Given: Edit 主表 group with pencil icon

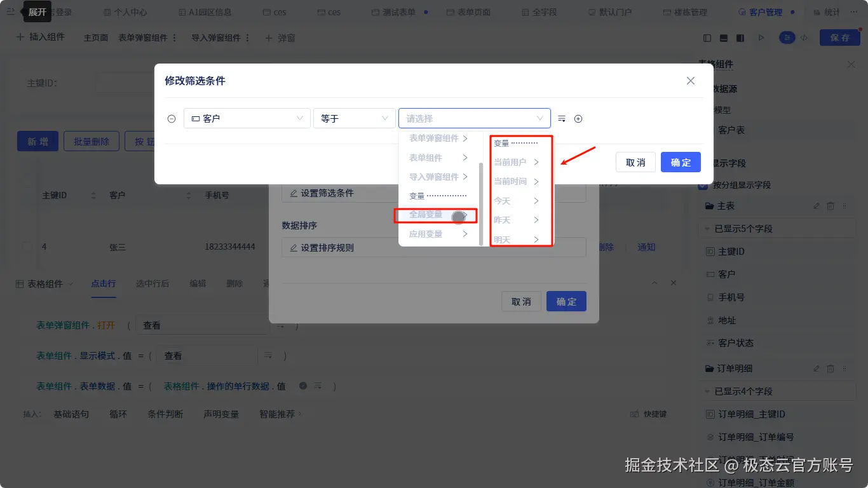Looking at the screenshot, I should [817, 206].
